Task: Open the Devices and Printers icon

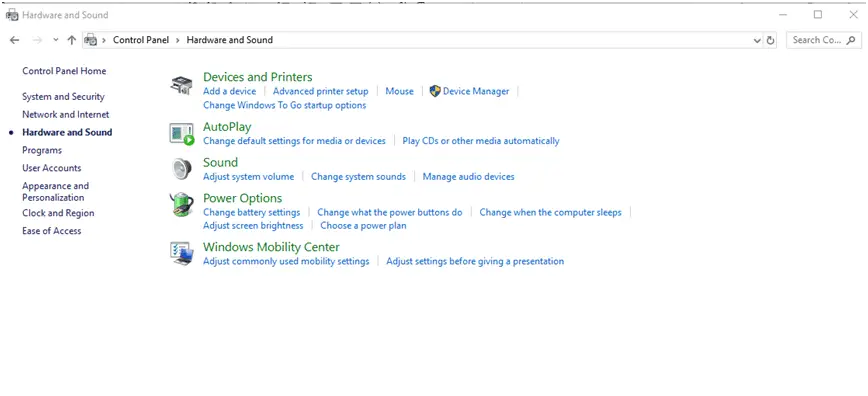Action: [182, 85]
